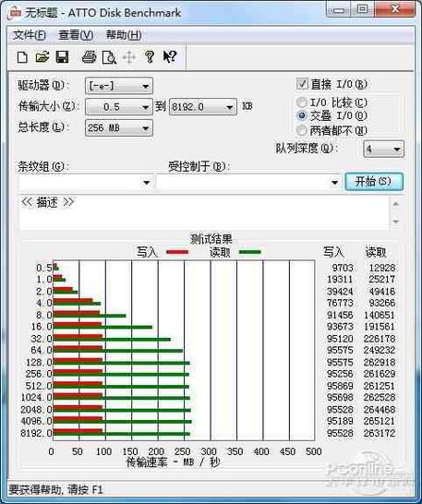422x504 pixels.
Task: Click read value 265121 in results
Action: pos(380,420)
